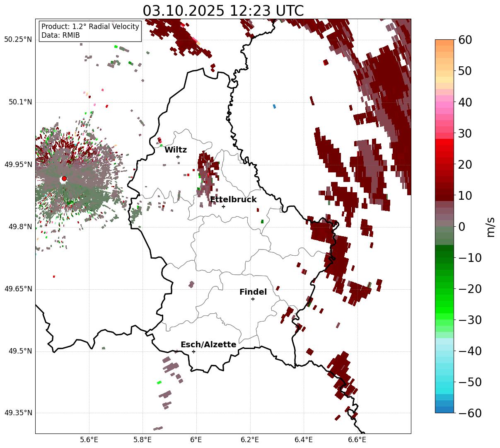Click the 6.6°E longitude label
The image size is (500, 448).
point(357,439)
